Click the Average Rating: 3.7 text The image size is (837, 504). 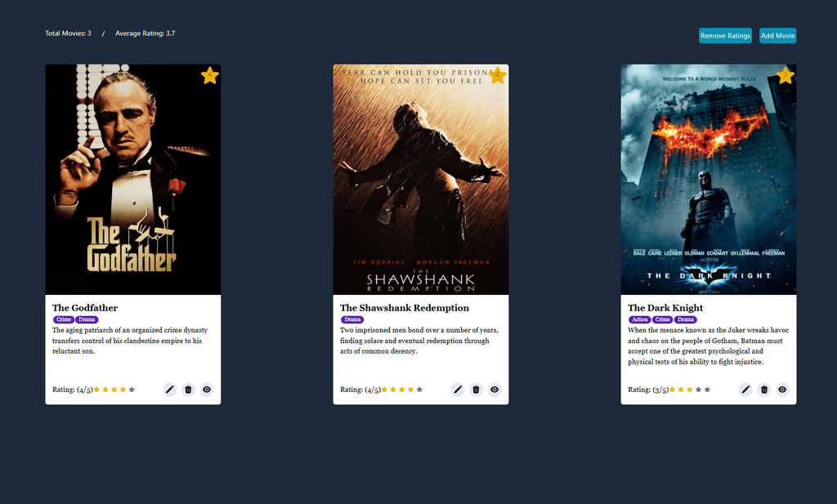point(145,33)
